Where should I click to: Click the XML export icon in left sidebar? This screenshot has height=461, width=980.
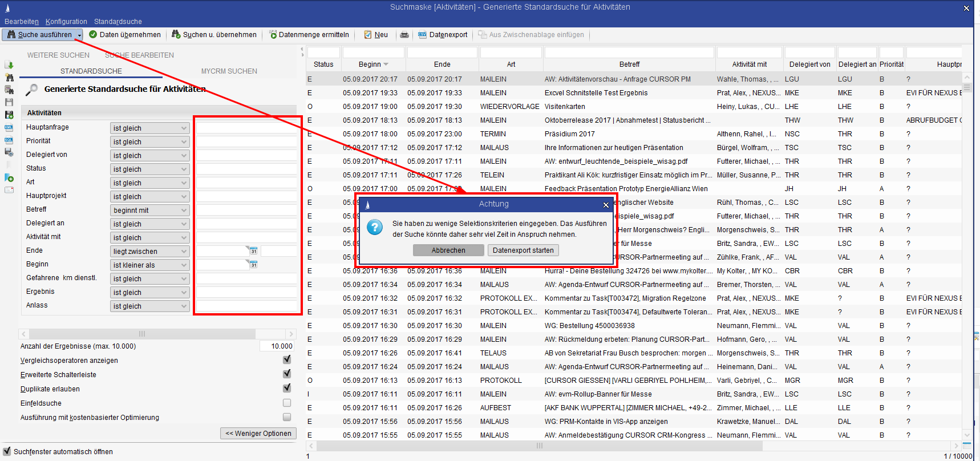[x=9, y=128]
